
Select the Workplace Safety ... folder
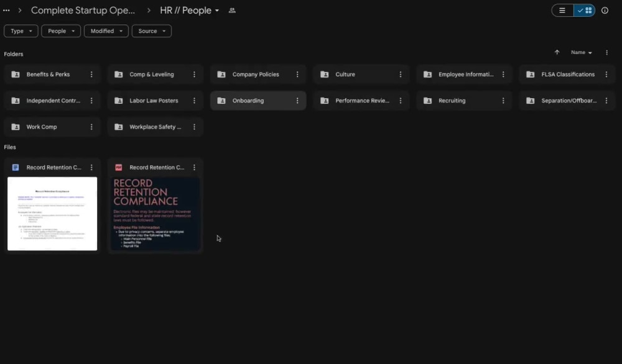point(155,127)
